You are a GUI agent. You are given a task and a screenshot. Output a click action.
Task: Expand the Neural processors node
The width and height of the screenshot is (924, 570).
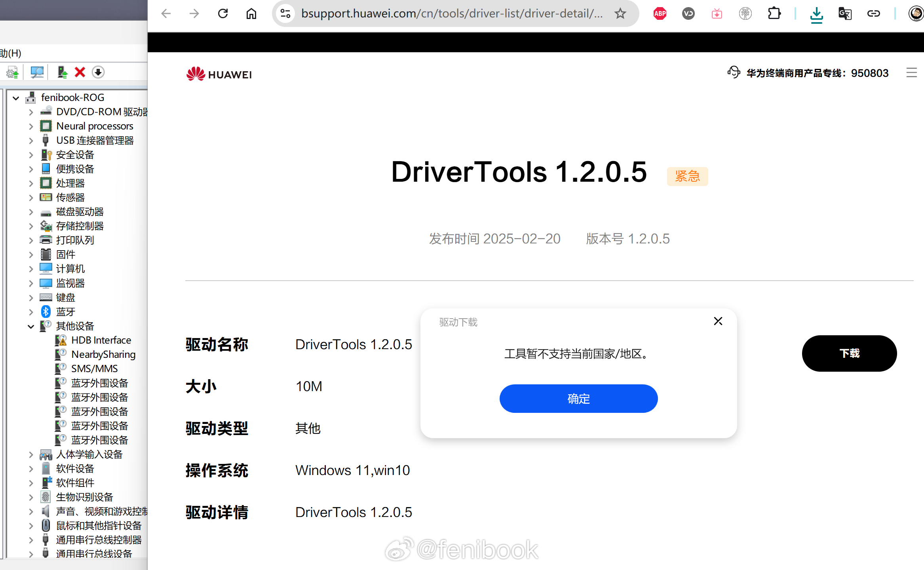31,126
